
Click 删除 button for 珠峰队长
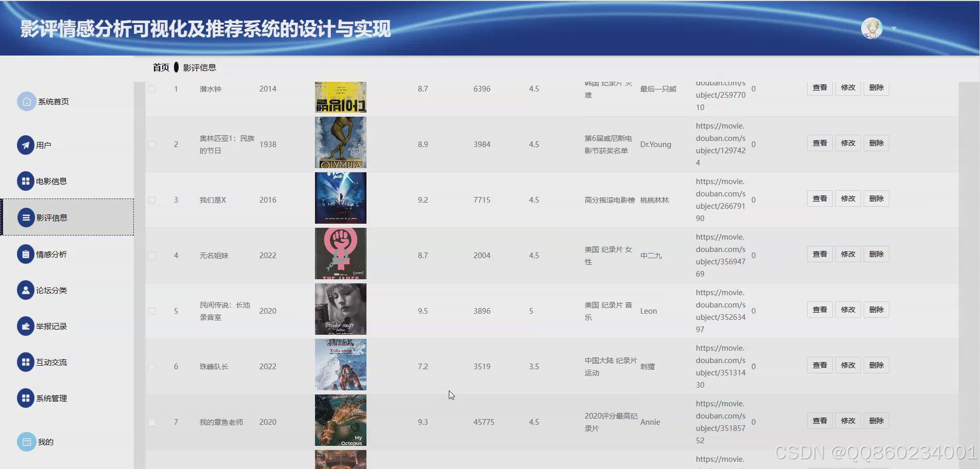click(877, 365)
